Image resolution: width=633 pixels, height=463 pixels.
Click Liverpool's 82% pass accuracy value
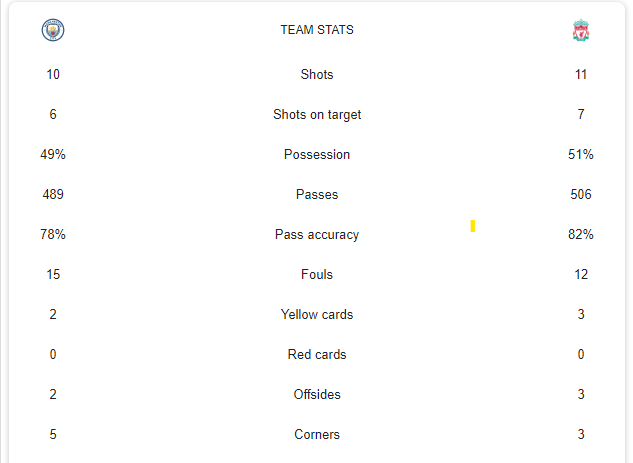[581, 234]
